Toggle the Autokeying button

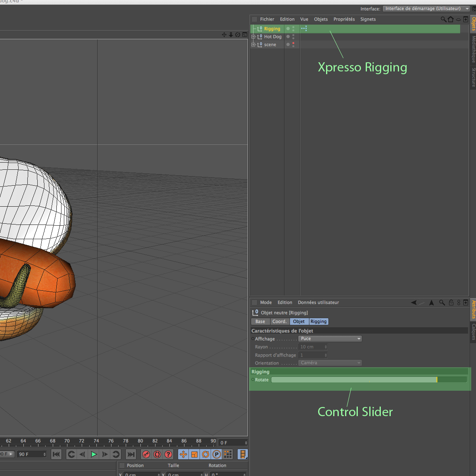(x=157, y=454)
